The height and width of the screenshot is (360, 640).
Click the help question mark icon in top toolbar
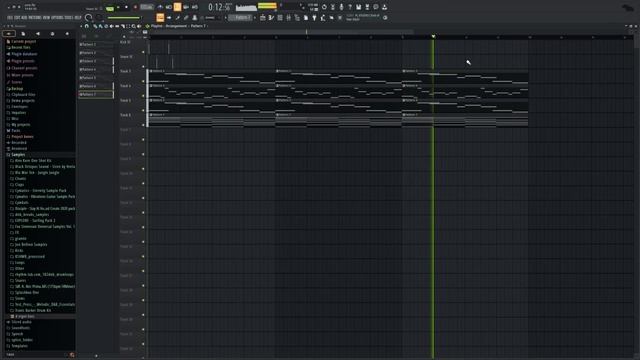(350, 7)
